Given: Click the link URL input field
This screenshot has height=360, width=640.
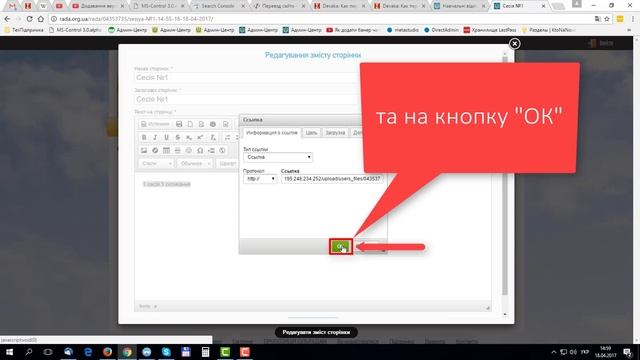Looking at the screenshot, I should point(332,179).
